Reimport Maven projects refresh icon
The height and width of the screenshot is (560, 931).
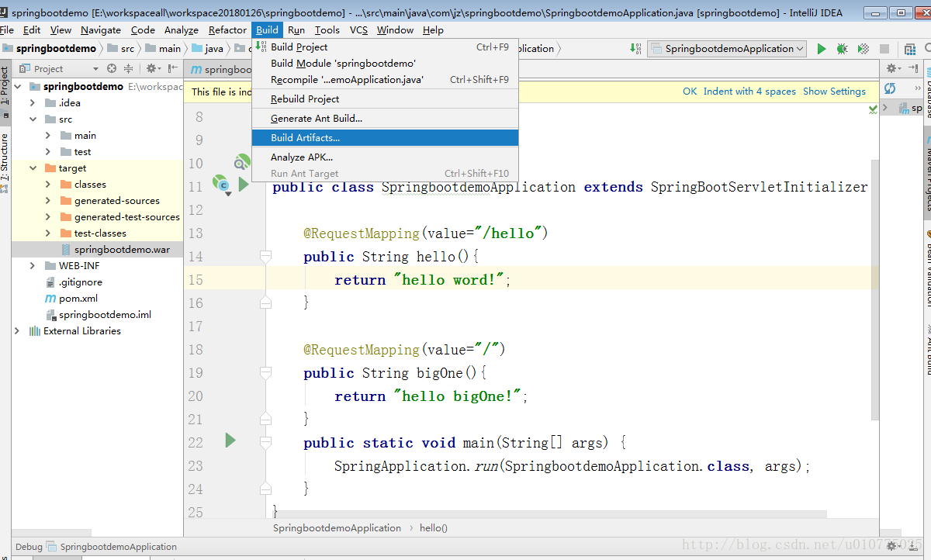coord(890,88)
